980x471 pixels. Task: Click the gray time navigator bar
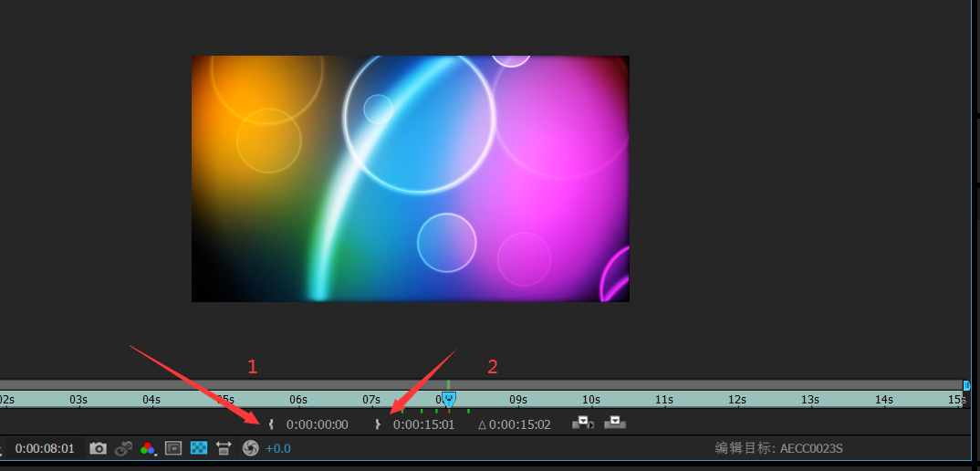point(481,385)
